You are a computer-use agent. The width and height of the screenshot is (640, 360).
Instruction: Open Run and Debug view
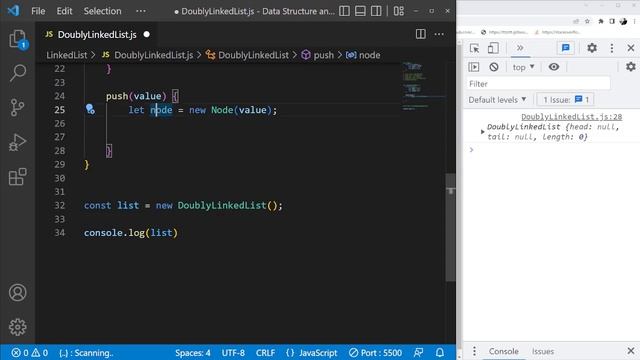(x=17, y=142)
